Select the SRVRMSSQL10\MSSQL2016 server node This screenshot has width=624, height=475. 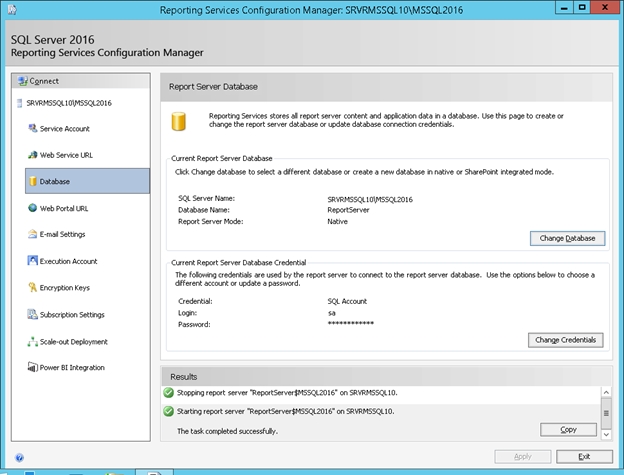(68, 103)
